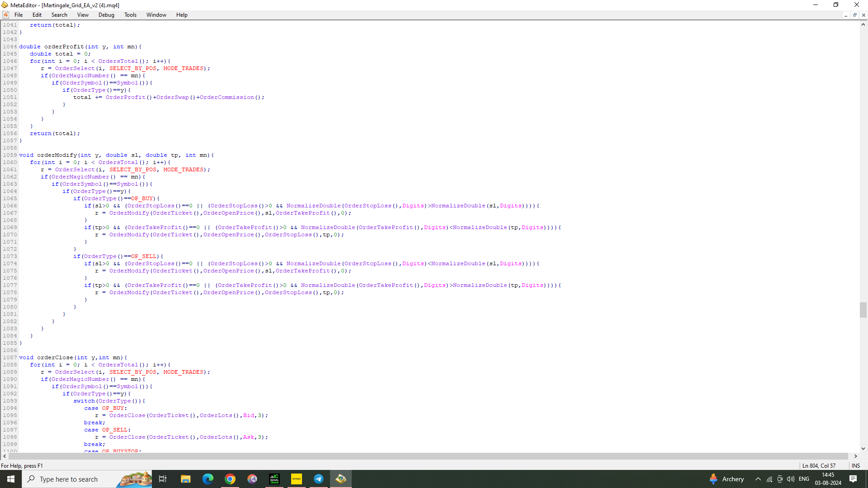Open the Edit menu

coord(37,15)
